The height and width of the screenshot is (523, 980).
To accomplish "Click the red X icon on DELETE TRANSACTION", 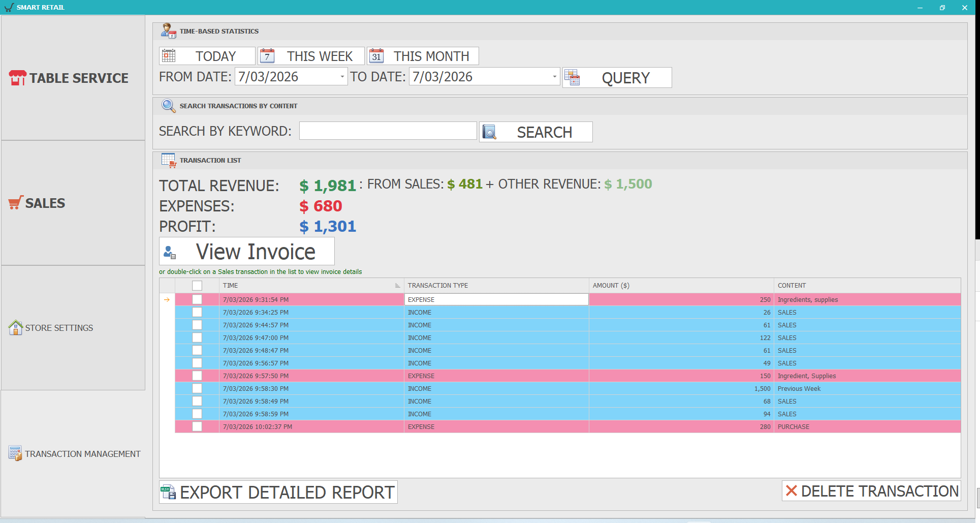I will [x=791, y=491].
